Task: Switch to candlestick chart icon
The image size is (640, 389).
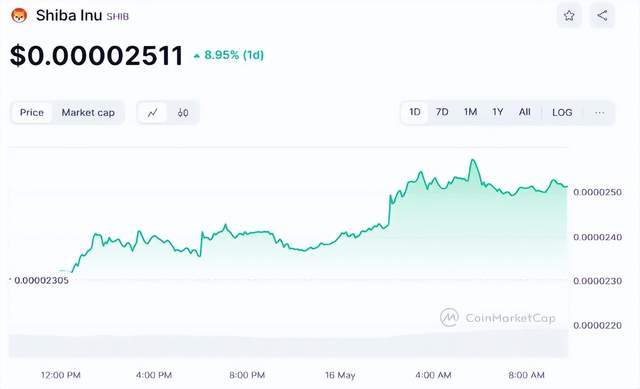Action: 183,113
